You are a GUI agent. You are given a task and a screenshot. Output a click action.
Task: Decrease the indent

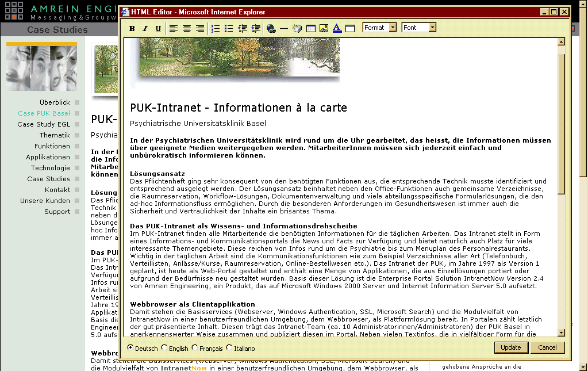(243, 29)
